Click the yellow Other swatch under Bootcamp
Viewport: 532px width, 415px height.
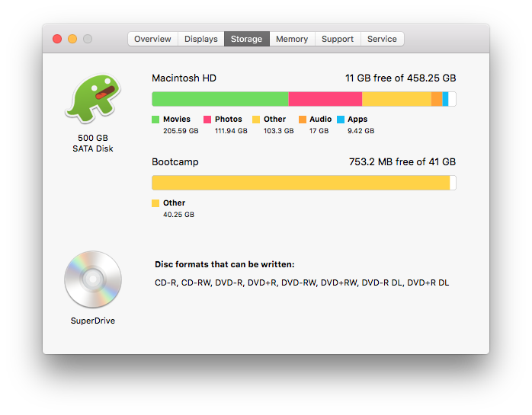[155, 203]
